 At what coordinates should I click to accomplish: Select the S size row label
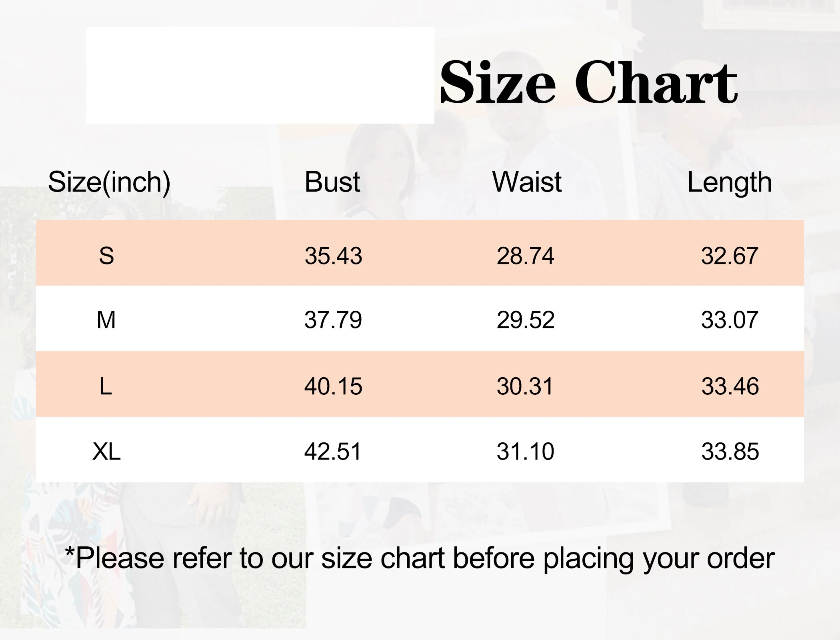click(x=106, y=256)
